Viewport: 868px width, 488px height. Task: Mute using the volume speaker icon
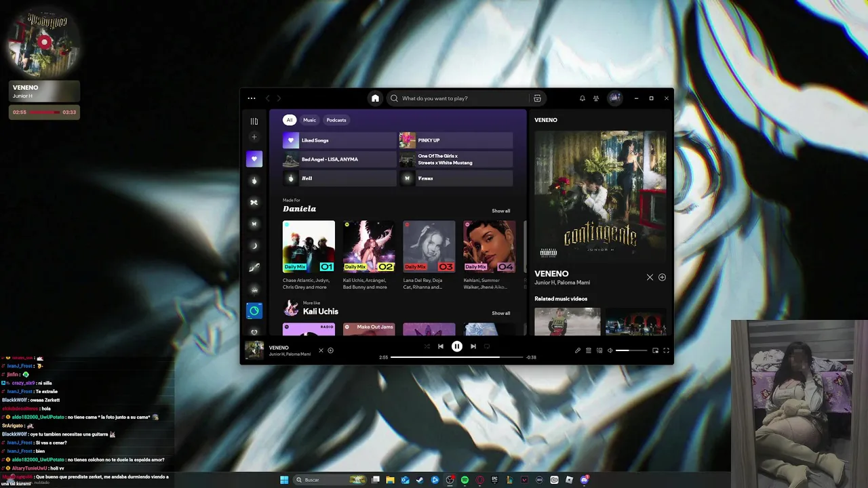[x=610, y=350]
